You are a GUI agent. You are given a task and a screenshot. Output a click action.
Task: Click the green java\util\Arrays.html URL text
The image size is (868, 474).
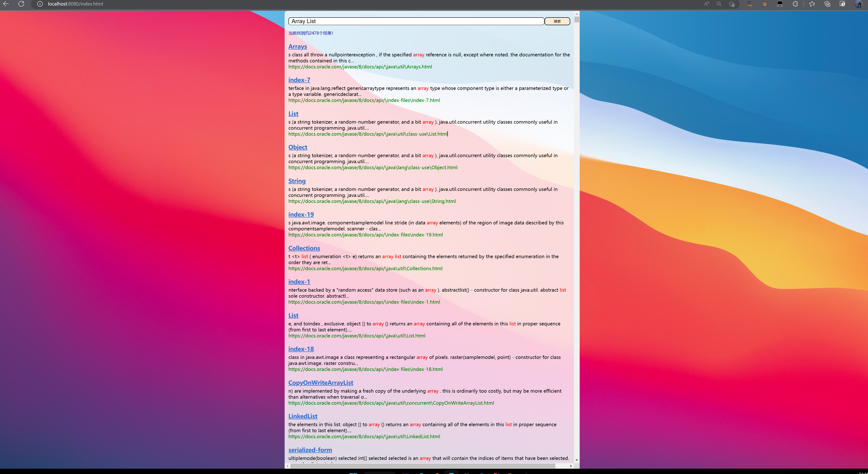point(360,67)
